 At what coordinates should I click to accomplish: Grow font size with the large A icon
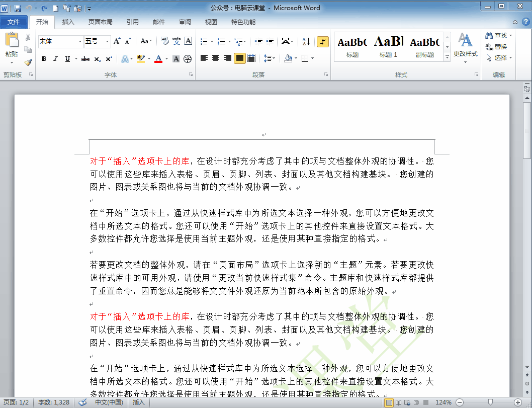tap(117, 41)
